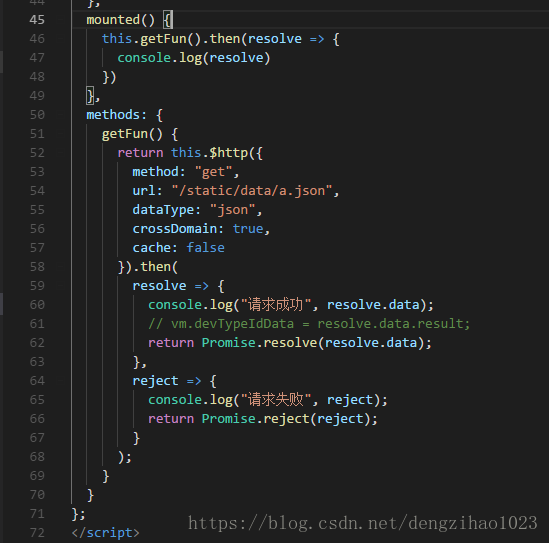This screenshot has height=543, width=549.
Task: Click line number 54 in the gutter
Action: click(37, 191)
